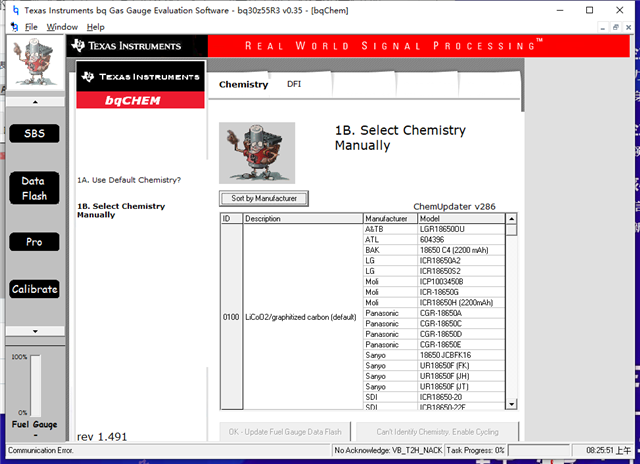
Task: Click the Fuel Gauge level bar
Action: pos(36,386)
